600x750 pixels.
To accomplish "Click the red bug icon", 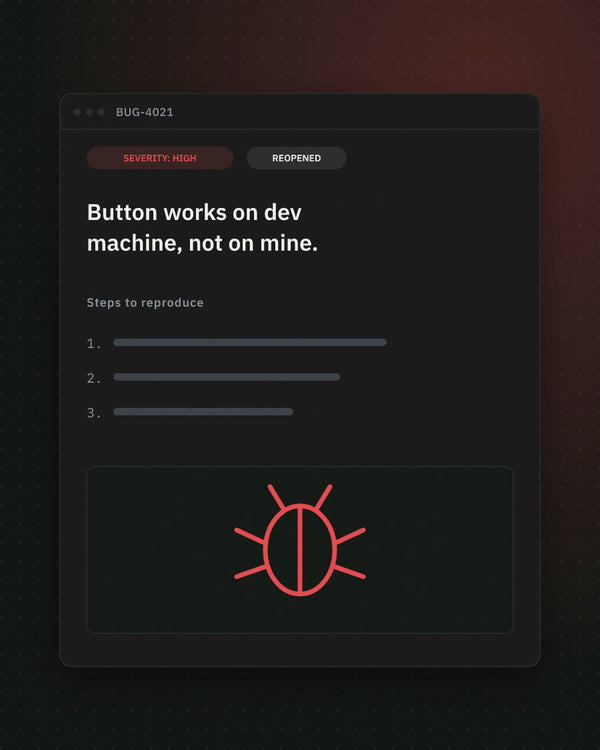I will (x=300, y=540).
